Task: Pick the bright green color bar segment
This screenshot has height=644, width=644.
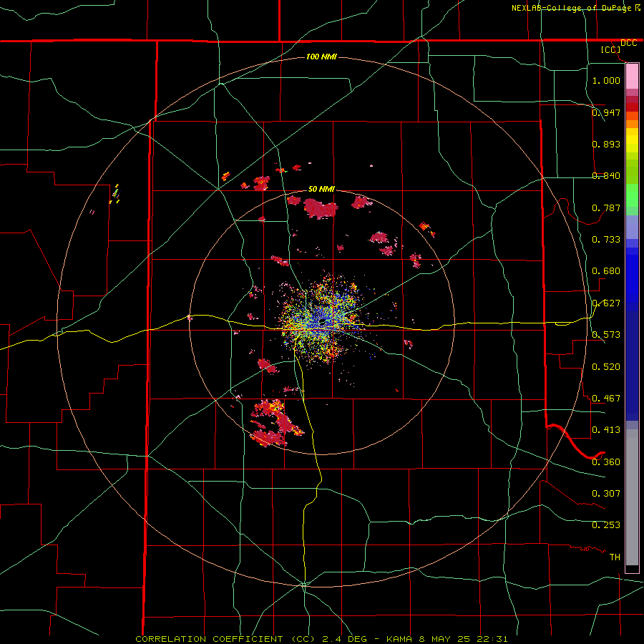Action: (x=632, y=195)
